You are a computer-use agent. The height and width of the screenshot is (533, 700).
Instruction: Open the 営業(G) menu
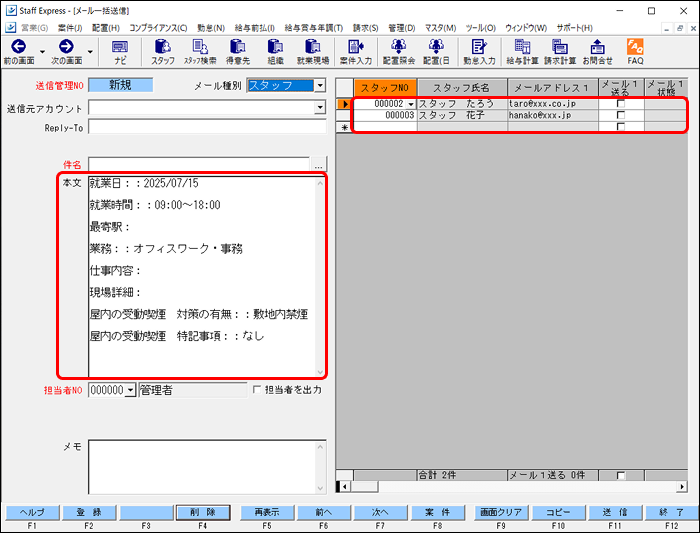pyautogui.click(x=34, y=28)
